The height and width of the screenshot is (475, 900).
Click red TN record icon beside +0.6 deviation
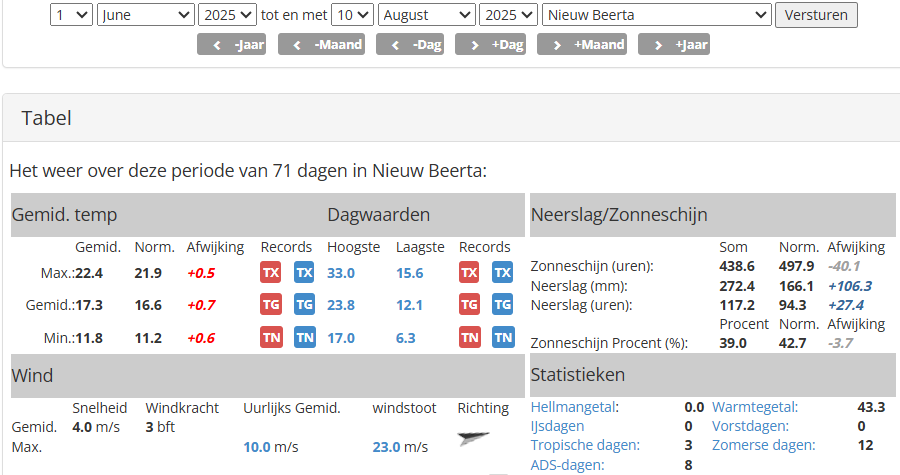click(270, 338)
